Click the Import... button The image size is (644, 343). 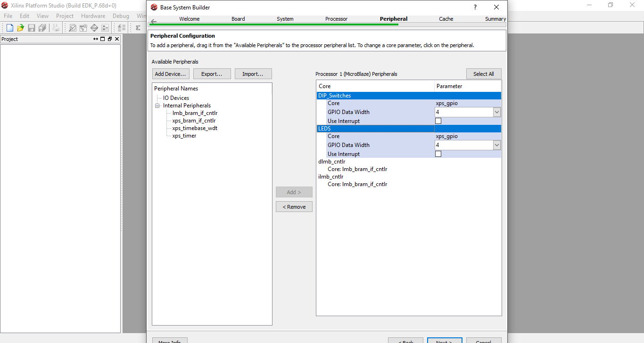pos(253,74)
